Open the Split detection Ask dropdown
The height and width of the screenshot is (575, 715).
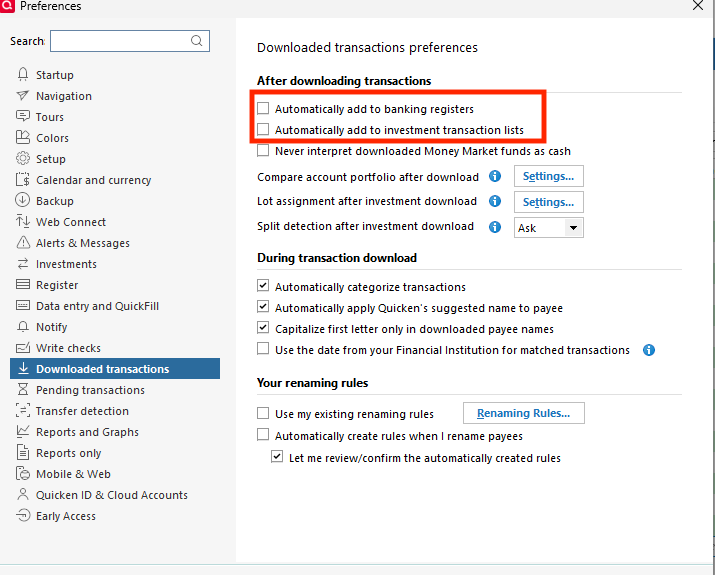coord(549,228)
